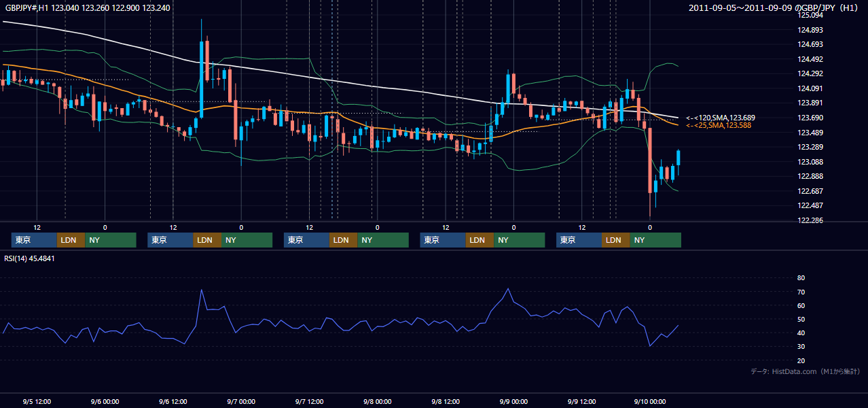Click the 25 SMA 123.588 orange label

[719, 125]
